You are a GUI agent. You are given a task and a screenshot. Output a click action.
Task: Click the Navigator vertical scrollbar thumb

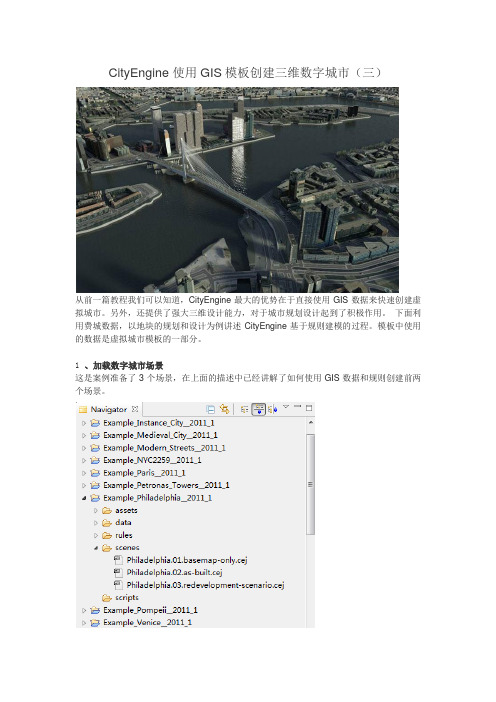tap(311, 484)
